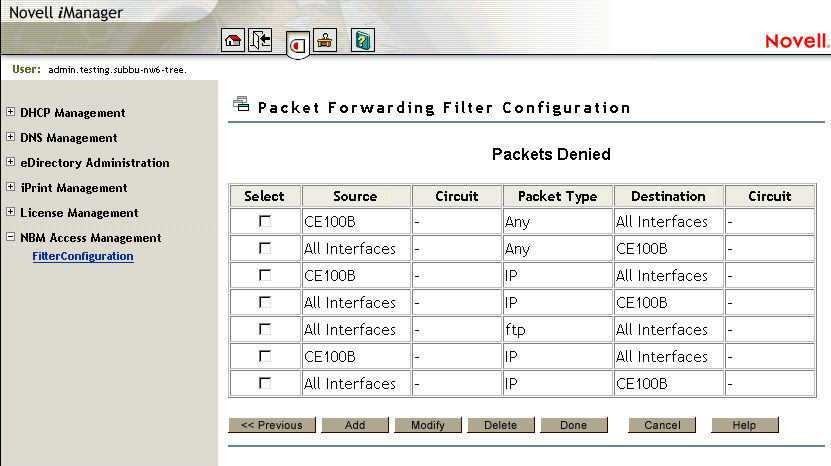Click the ftp packet type cell
Screen dimensions: 831x466
point(558,330)
